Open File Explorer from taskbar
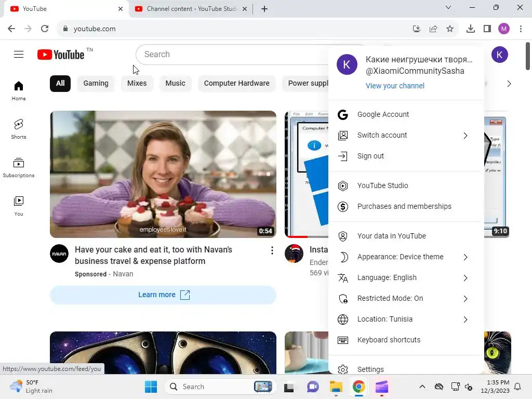 point(336,387)
